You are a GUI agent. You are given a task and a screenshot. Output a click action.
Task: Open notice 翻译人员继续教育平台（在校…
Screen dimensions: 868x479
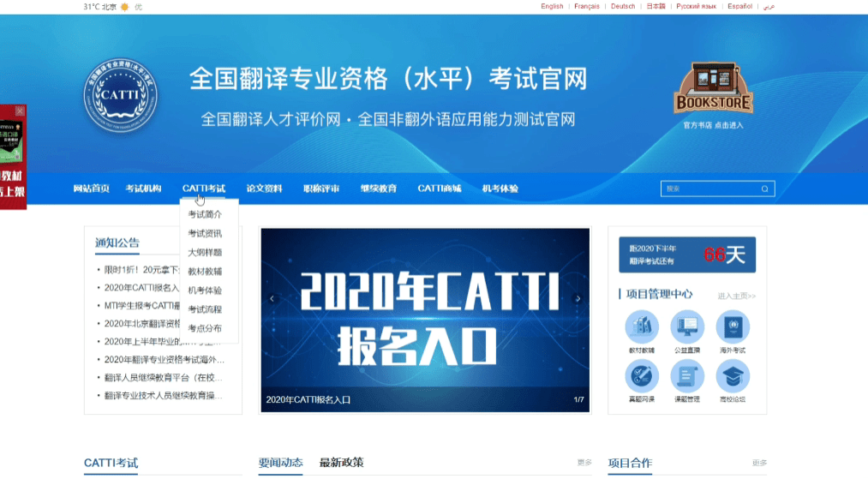[164, 377]
